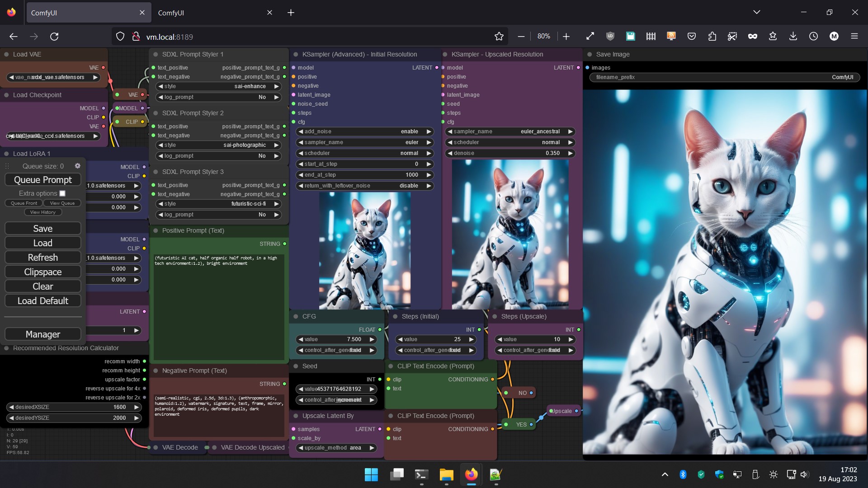Open the list all tabs chevron

[756, 12]
